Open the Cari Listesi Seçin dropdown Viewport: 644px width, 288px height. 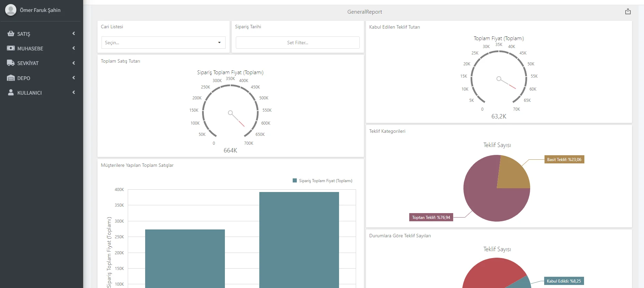tap(164, 43)
